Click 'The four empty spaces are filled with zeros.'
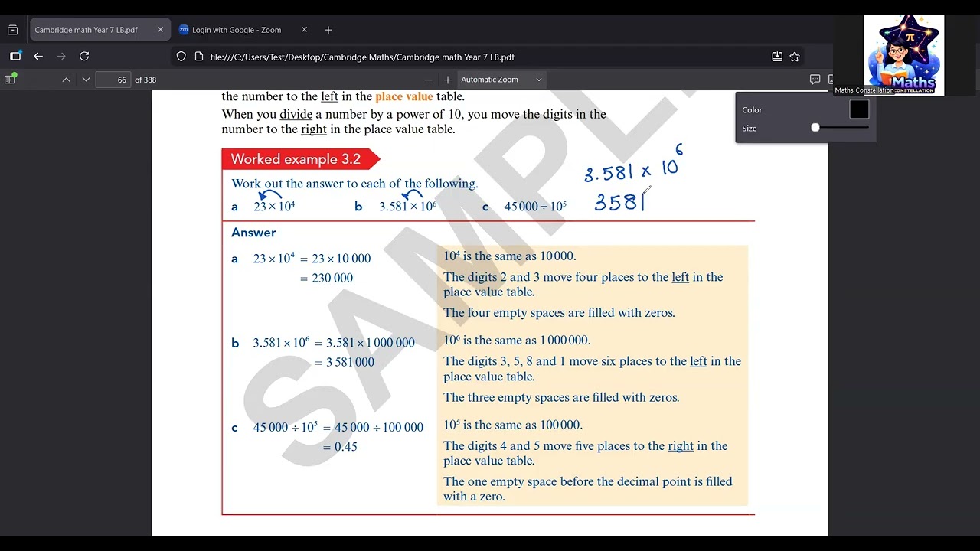Image resolution: width=980 pixels, height=551 pixels. pos(559,313)
